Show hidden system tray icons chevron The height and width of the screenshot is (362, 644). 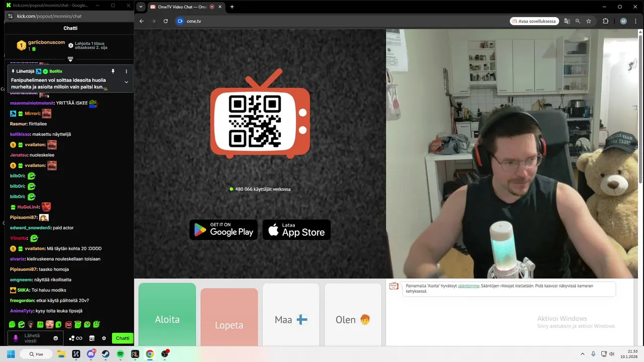(583, 354)
